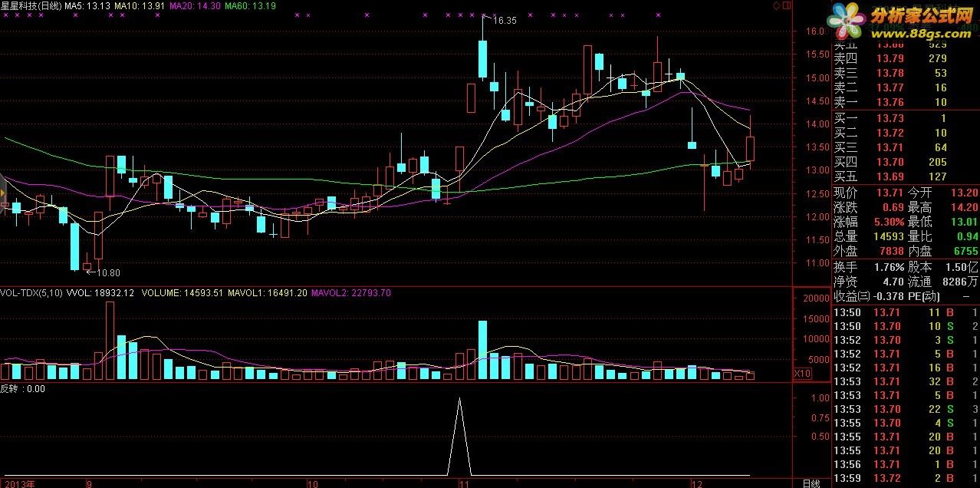The image size is (980, 488).
Task: Click the 今开 opening price 13.20
Action: coord(964,193)
